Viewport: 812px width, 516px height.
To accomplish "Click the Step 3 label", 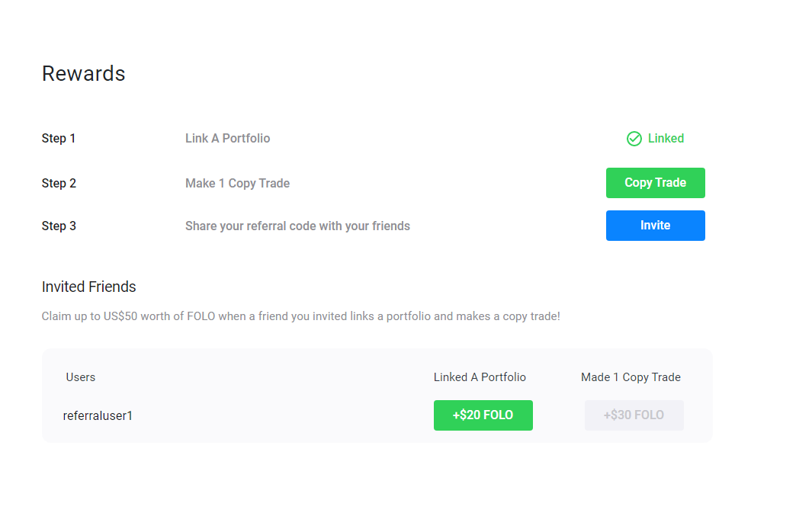I will (59, 226).
